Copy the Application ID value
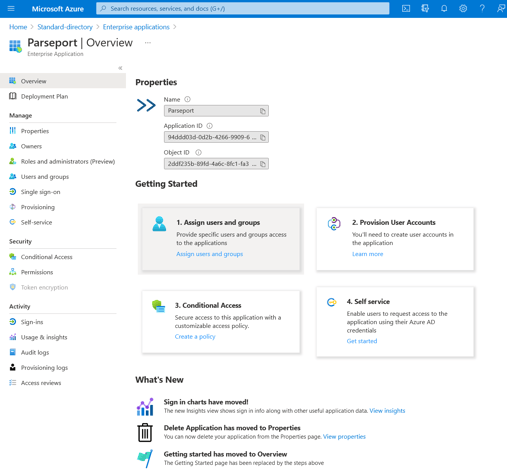This screenshot has width=507, height=474. pos(263,137)
